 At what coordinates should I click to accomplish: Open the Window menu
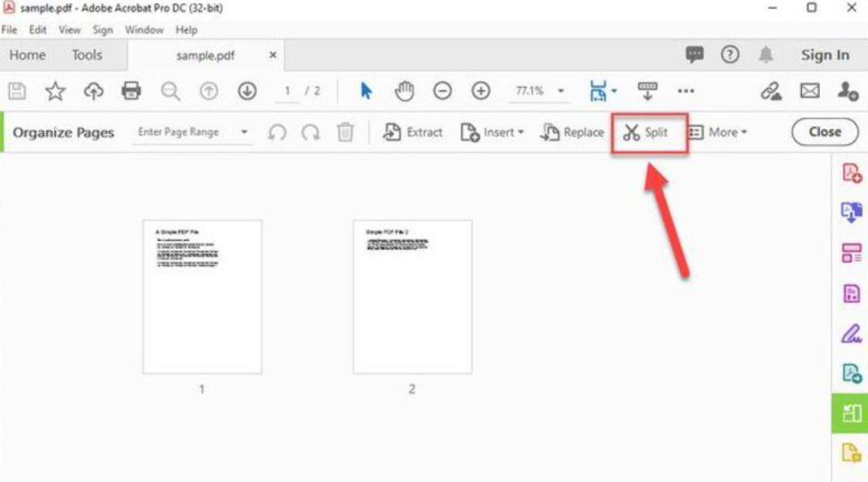[144, 30]
